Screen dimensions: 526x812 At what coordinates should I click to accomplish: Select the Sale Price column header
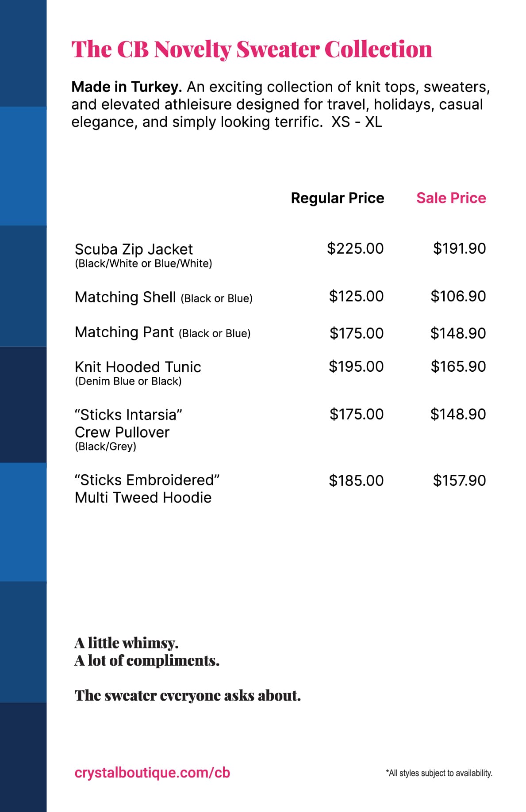tap(451, 198)
